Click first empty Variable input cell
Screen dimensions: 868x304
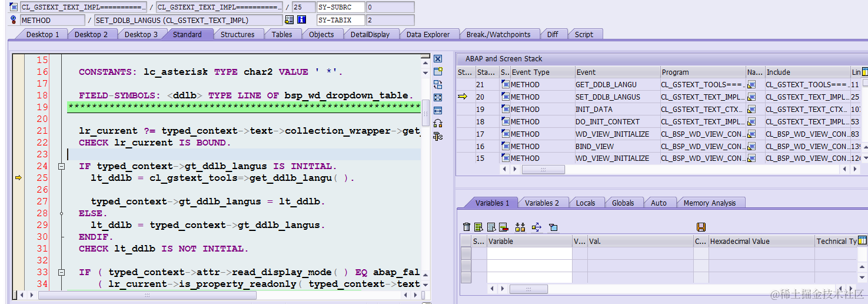529,253
